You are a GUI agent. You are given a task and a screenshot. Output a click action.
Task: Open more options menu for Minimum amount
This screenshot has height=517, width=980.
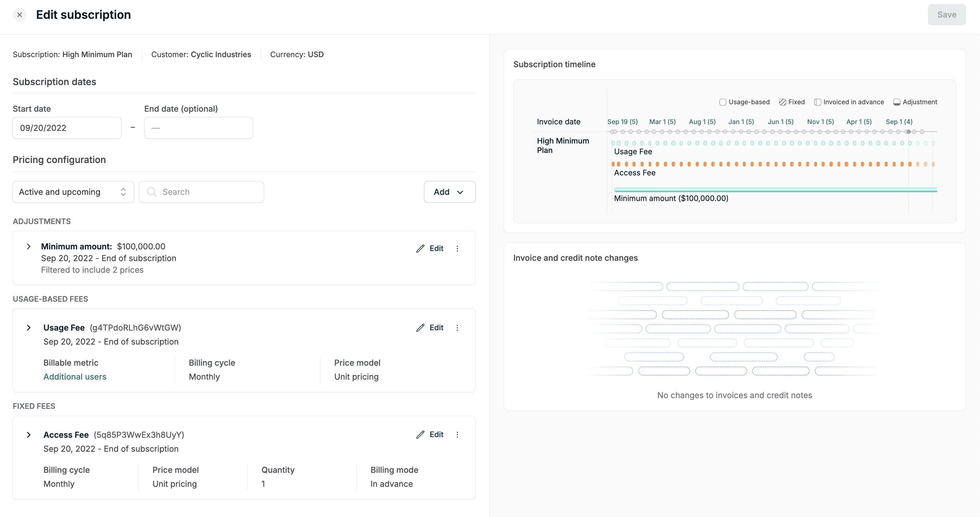tap(457, 249)
